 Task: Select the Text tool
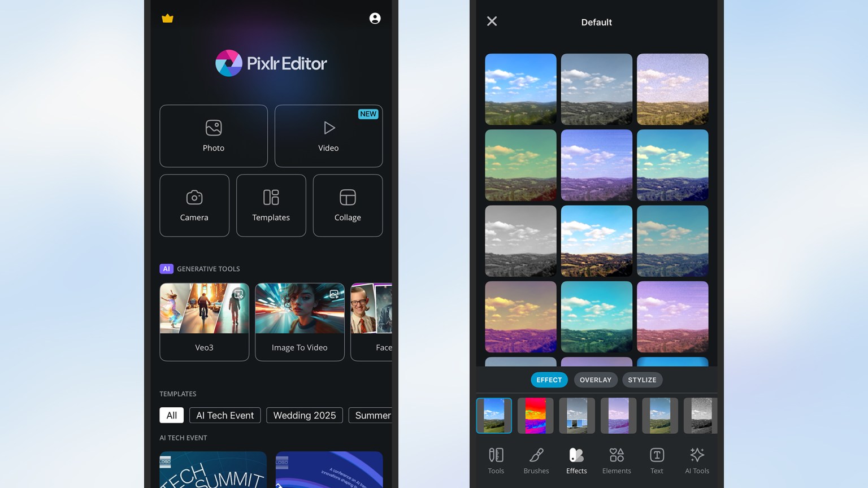click(657, 460)
